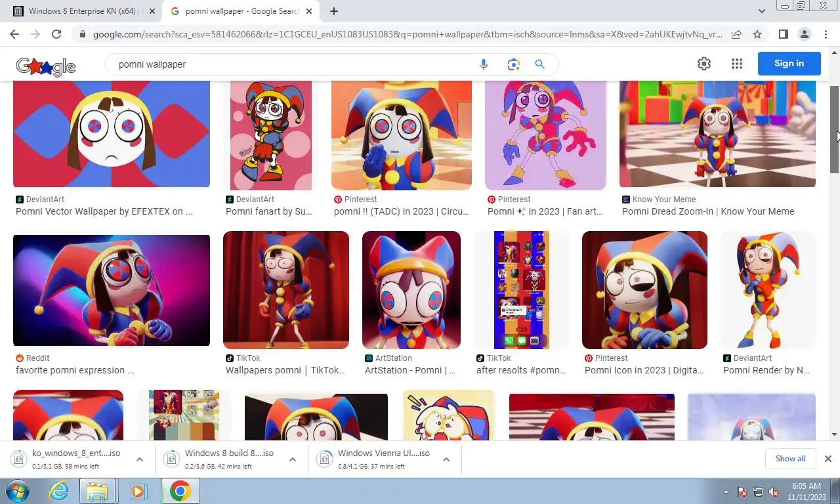840x504 pixels.
Task: Open Pomni Icon in 2023 Pinterest image
Action: point(644,290)
